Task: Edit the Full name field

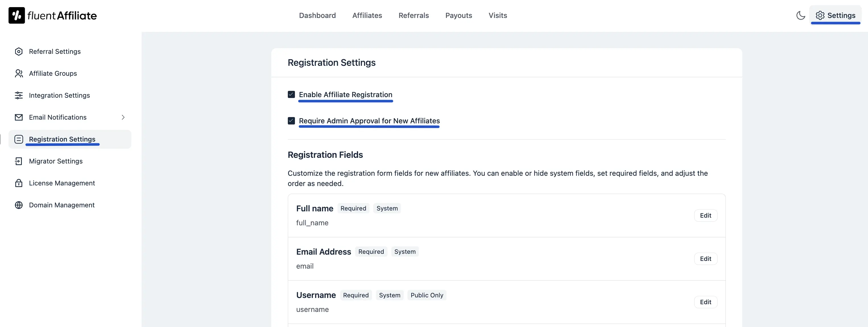Action: pyautogui.click(x=706, y=215)
